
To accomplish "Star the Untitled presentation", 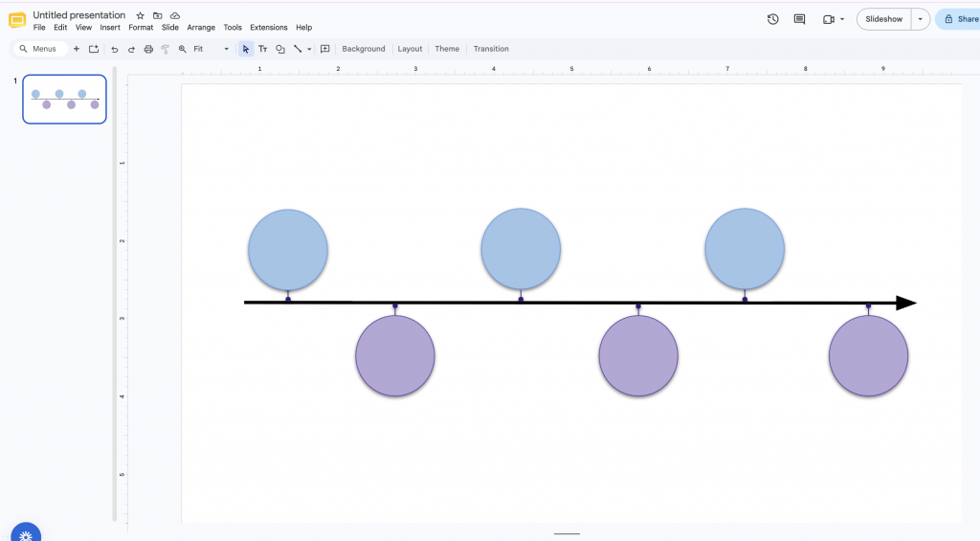I will click(140, 15).
